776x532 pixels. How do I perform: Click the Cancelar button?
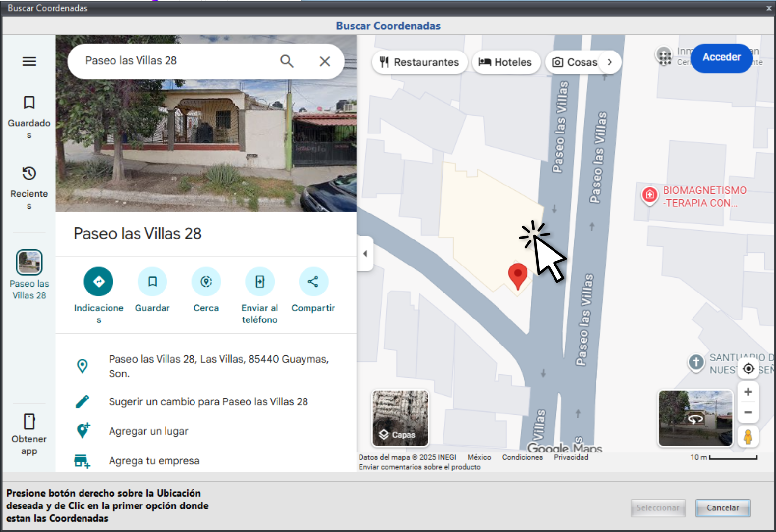[x=722, y=508]
